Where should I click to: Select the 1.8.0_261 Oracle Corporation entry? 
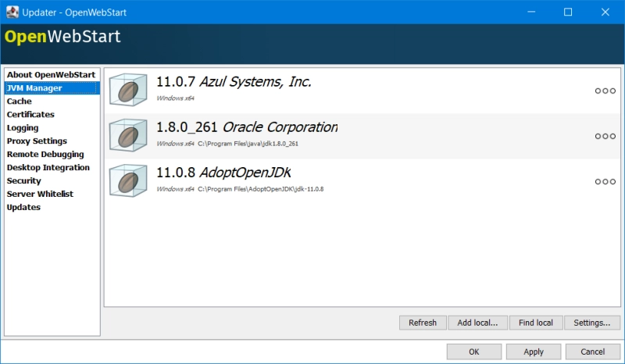362,136
